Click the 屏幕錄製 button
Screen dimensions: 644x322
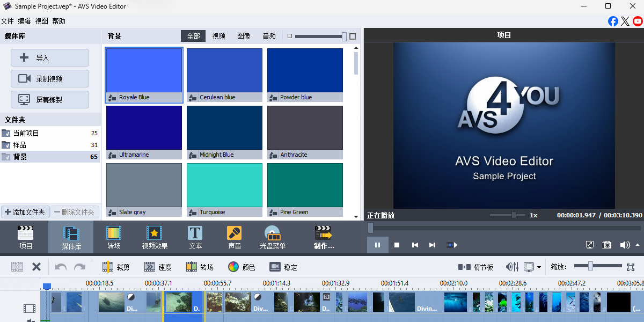(50, 99)
